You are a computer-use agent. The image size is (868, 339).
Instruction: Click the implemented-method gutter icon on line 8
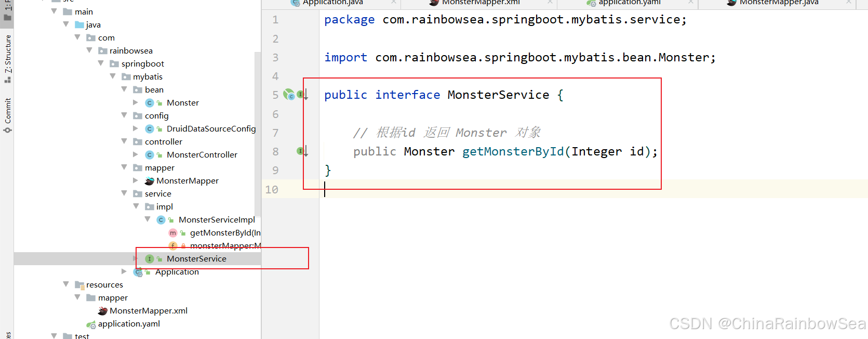click(x=301, y=151)
